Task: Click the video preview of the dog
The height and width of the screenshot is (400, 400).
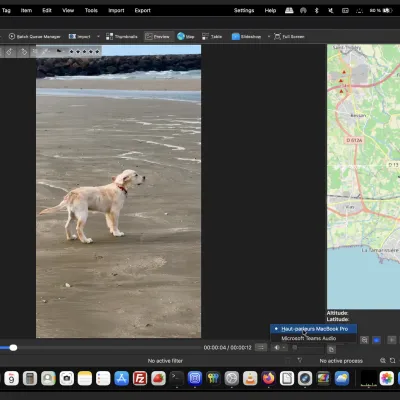Action: pyautogui.click(x=118, y=191)
